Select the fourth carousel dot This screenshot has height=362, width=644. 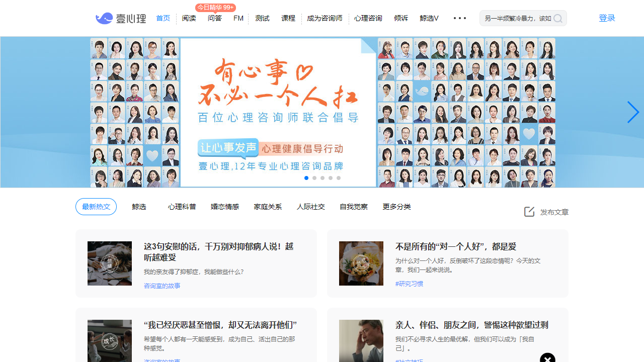(331, 178)
